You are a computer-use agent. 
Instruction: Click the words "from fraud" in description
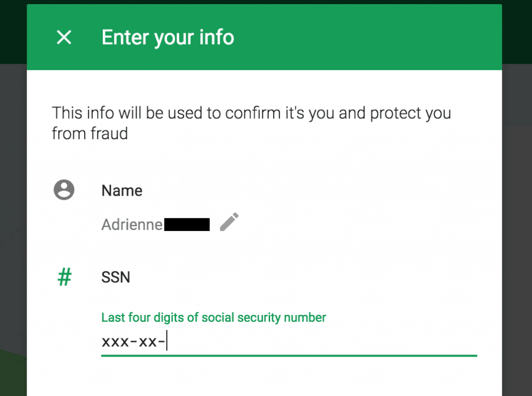90,133
